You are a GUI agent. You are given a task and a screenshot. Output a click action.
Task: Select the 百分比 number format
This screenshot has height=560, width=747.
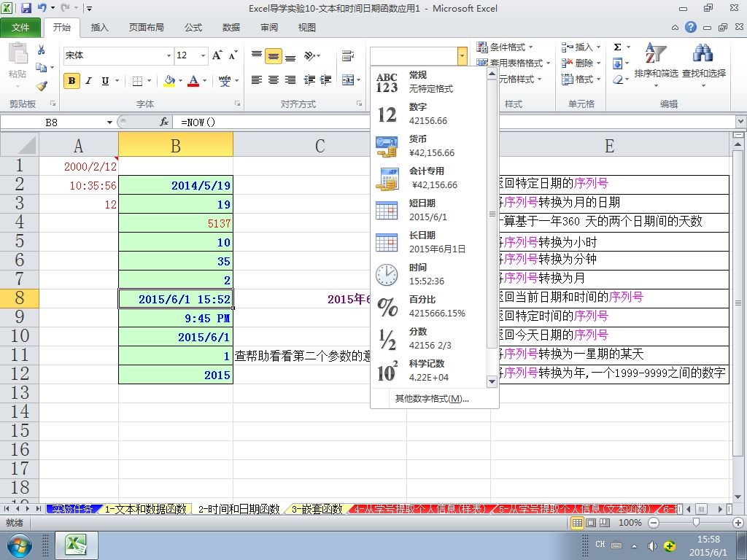click(x=429, y=306)
